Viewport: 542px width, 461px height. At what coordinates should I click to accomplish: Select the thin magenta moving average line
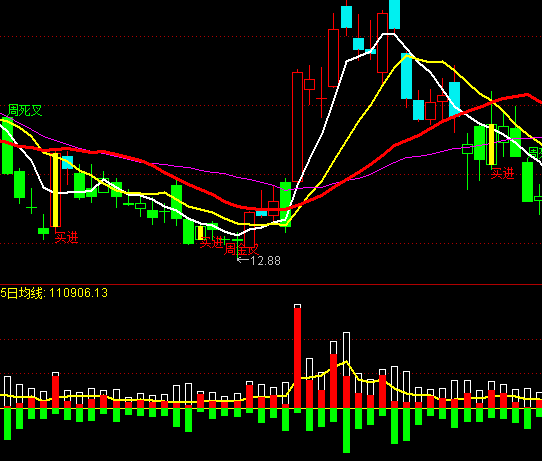point(173,166)
